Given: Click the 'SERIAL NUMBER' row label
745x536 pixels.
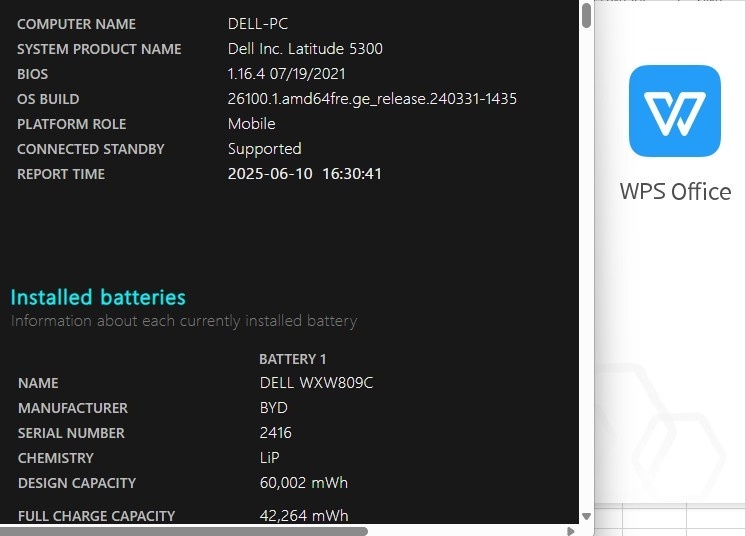Looking at the screenshot, I should (x=71, y=433).
